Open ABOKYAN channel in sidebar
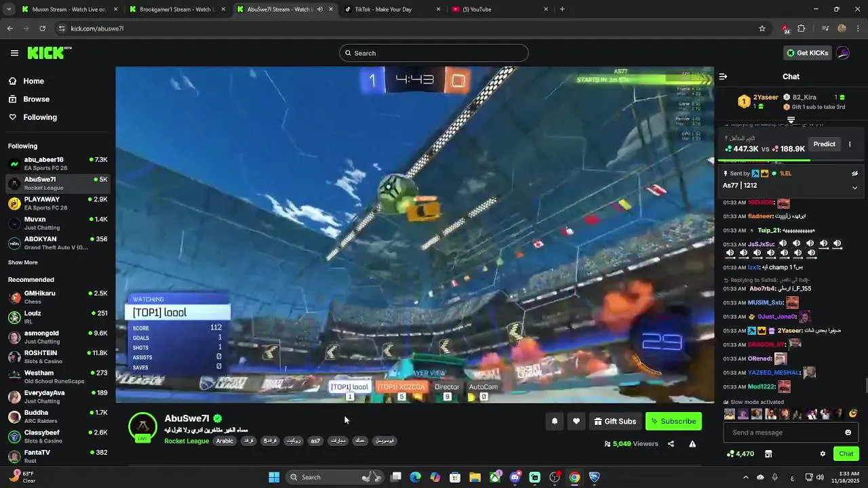The image size is (868, 488). coord(58,243)
